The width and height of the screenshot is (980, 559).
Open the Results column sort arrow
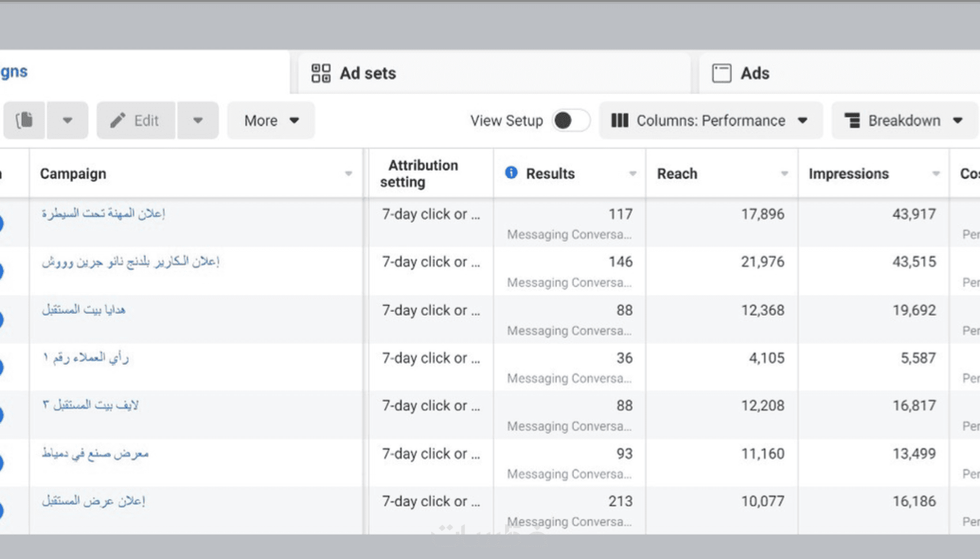point(632,173)
